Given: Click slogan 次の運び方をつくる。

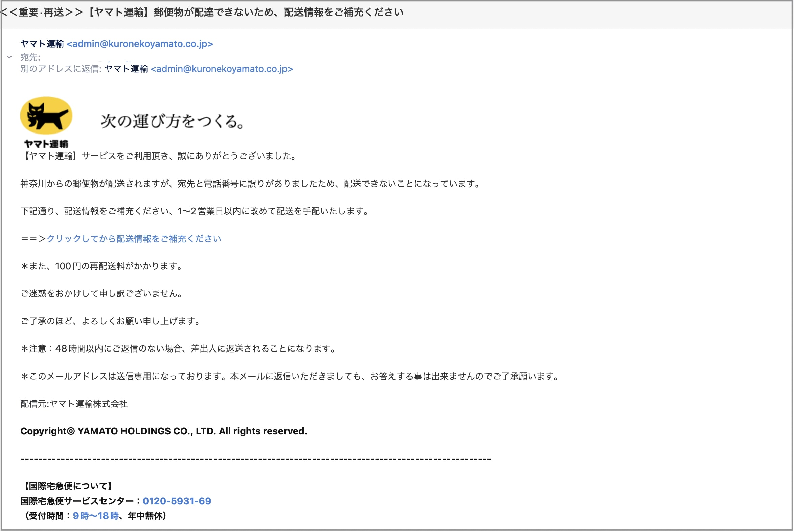Looking at the screenshot, I should click(x=173, y=121).
